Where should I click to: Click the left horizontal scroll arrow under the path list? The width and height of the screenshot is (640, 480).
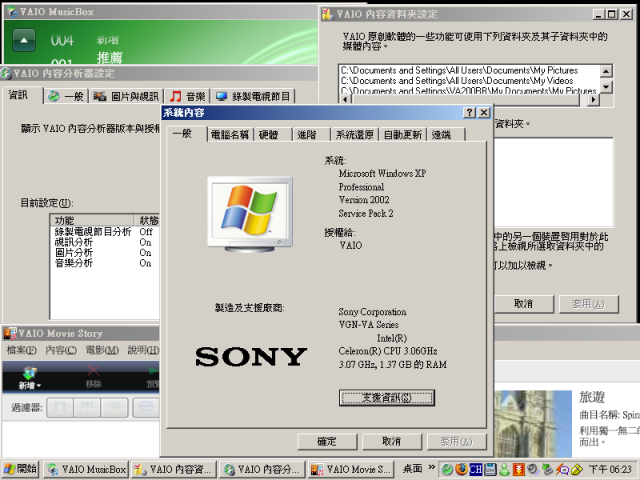[345, 100]
